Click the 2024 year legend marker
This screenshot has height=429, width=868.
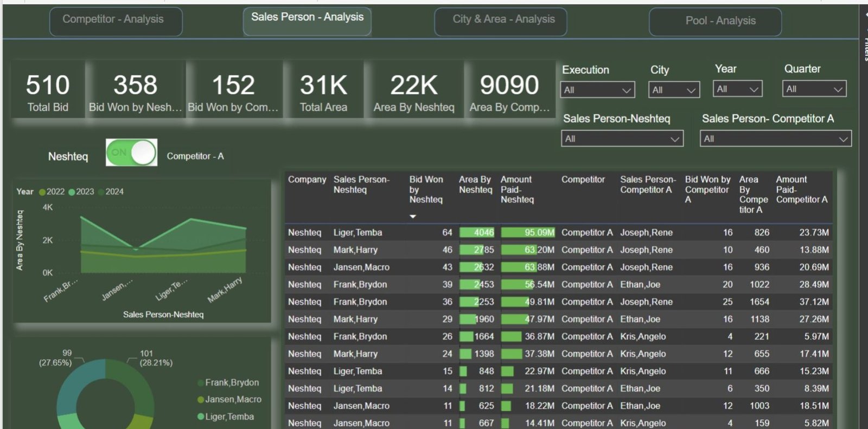point(101,192)
